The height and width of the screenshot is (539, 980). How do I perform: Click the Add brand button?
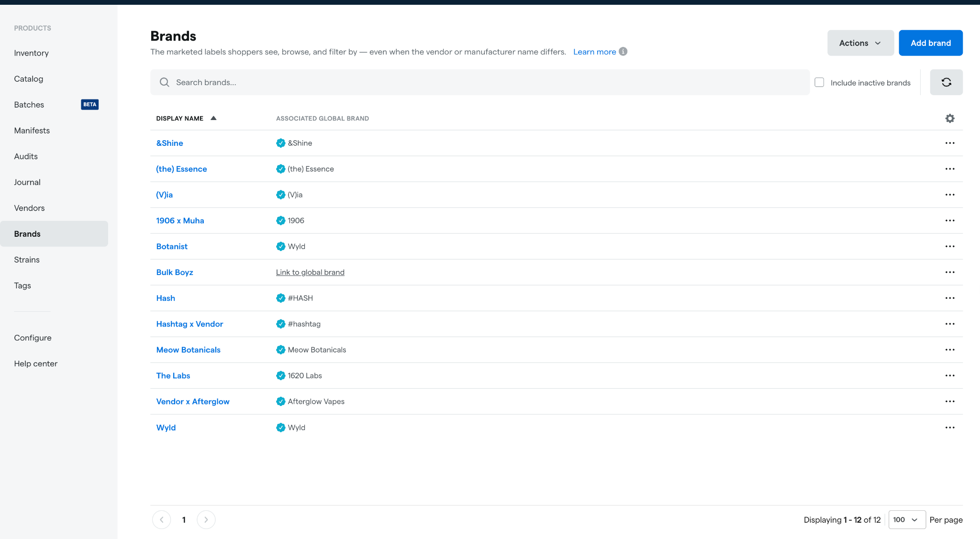[930, 43]
